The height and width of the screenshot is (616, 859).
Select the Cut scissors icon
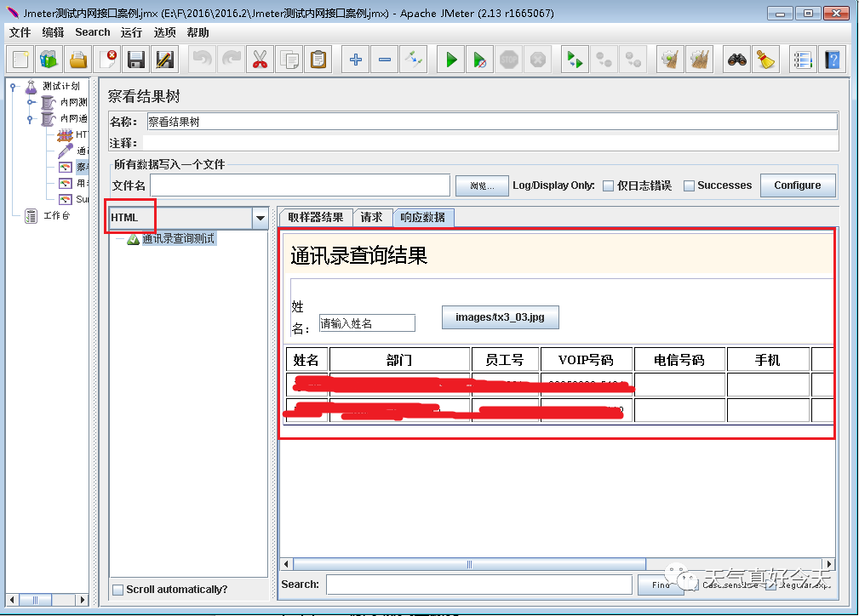tap(261, 60)
